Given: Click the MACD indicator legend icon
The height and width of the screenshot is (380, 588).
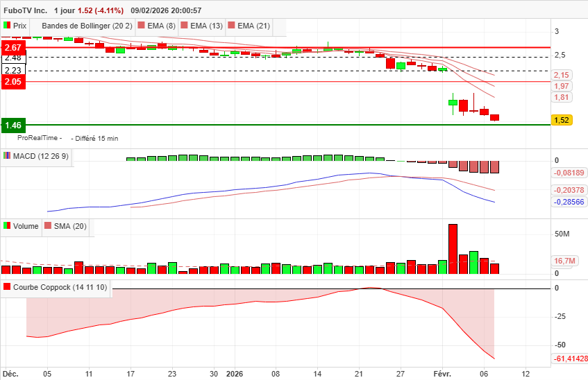Looking at the screenshot, I should (7, 155).
